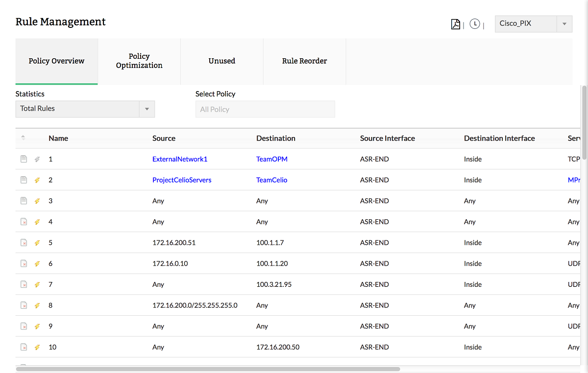
Task: Open the red-marked document icon for rule 4
Action: tap(24, 221)
